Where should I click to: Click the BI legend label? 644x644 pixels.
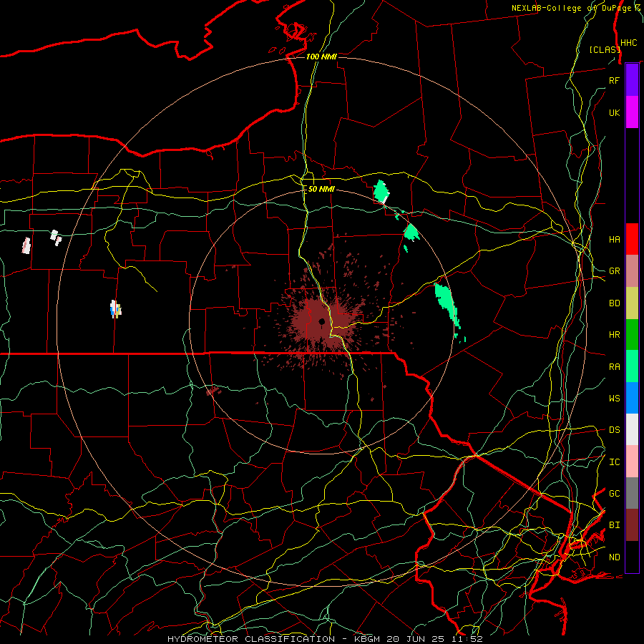[x=614, y=525]
